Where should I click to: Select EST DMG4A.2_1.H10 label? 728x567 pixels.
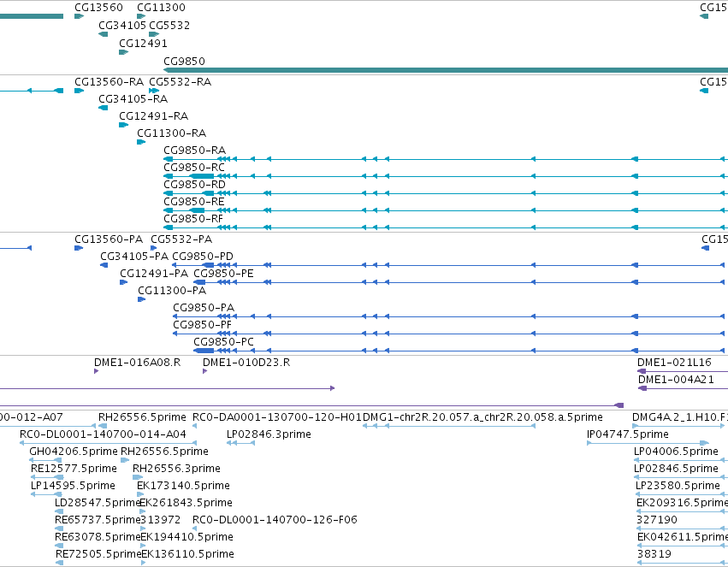click(x=680, y=418)
